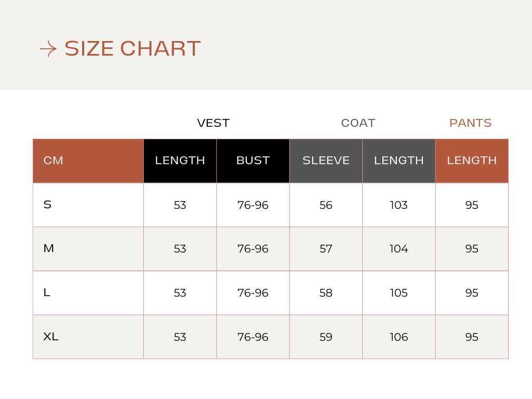Click the L size row label

click(47, 292)
